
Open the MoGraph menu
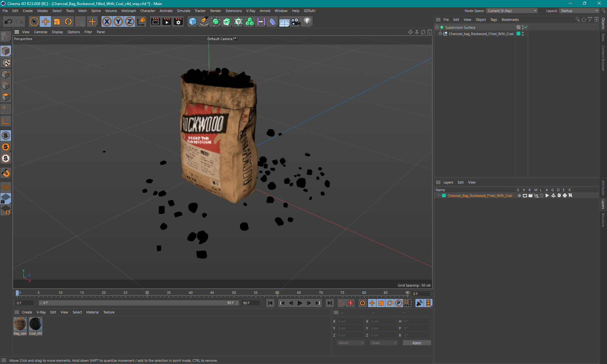[x=128, y=11]
